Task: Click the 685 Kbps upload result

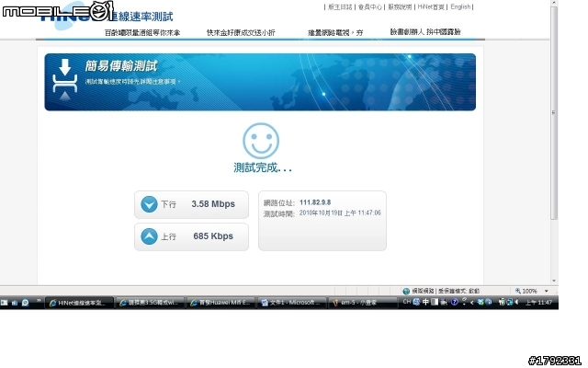Action: coord(213,236)
